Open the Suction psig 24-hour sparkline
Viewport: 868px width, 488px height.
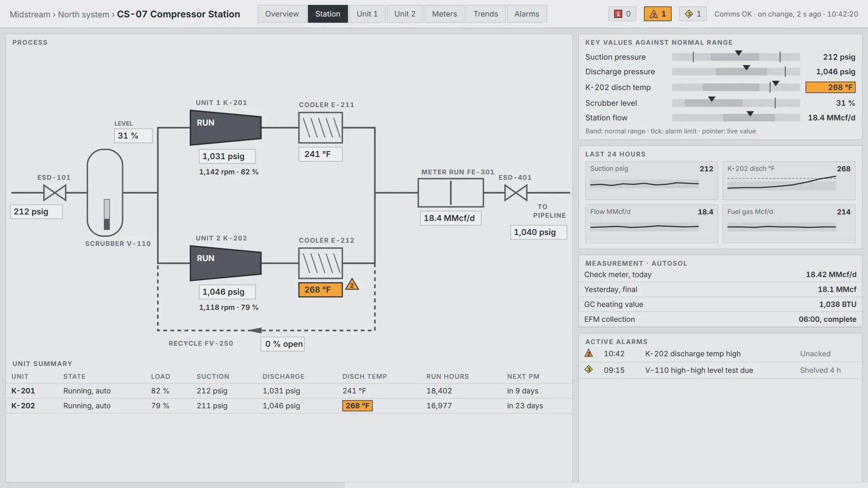tap(651, 181)
